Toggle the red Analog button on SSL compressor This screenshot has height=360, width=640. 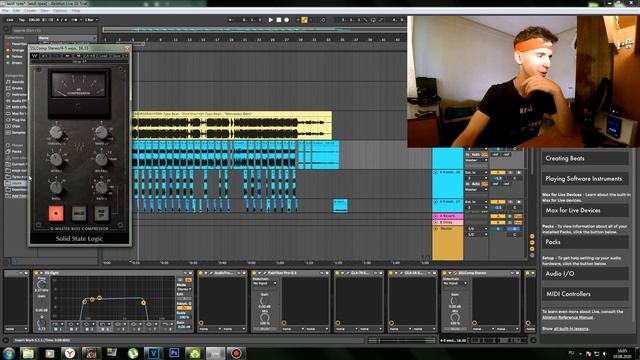[56, 213]
